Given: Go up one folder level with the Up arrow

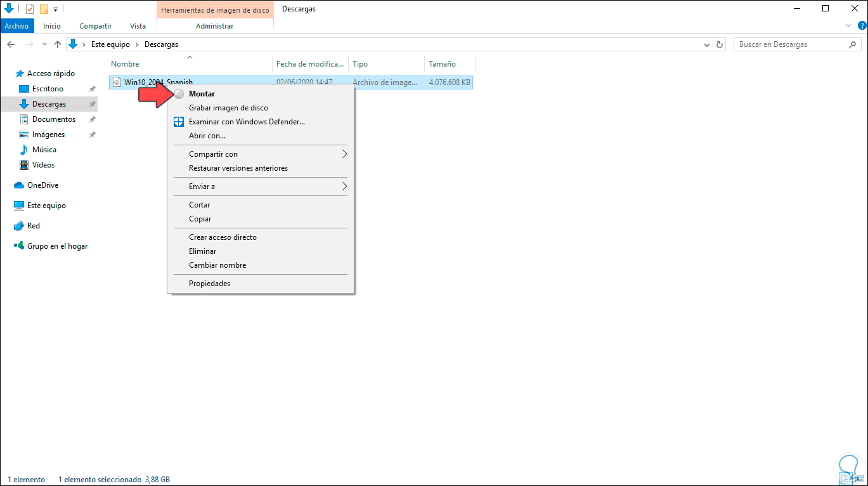Looking at the screenshot, I should pos(58,44).
